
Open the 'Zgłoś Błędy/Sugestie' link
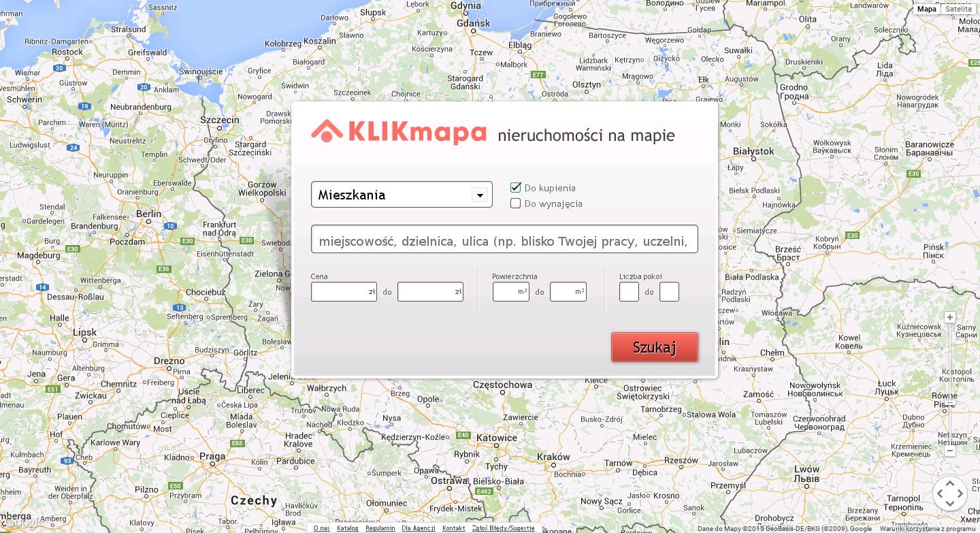504,528
